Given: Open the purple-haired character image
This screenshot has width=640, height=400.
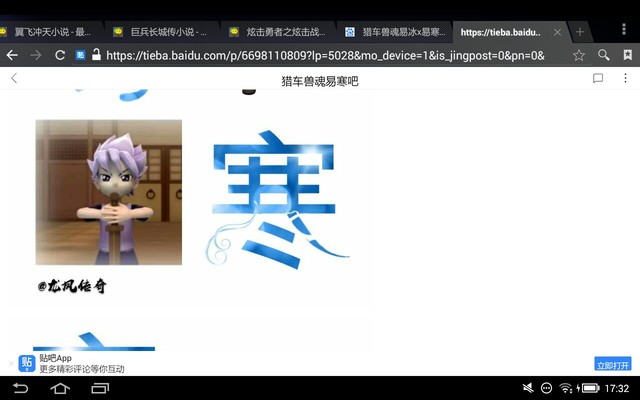Looking at the screenshot, I should coord(109,192).
